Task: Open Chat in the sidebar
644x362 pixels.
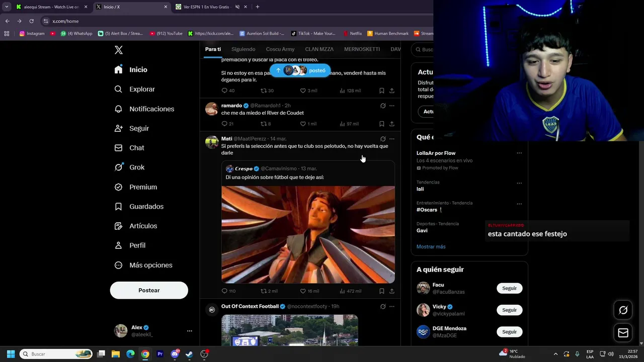Action: (129, 148)
